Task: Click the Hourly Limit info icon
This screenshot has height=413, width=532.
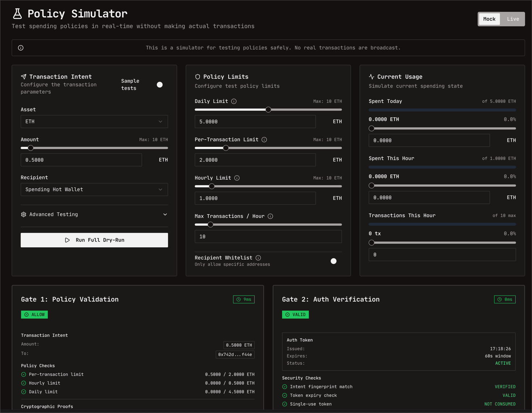Action: click(x=237, y=178)
